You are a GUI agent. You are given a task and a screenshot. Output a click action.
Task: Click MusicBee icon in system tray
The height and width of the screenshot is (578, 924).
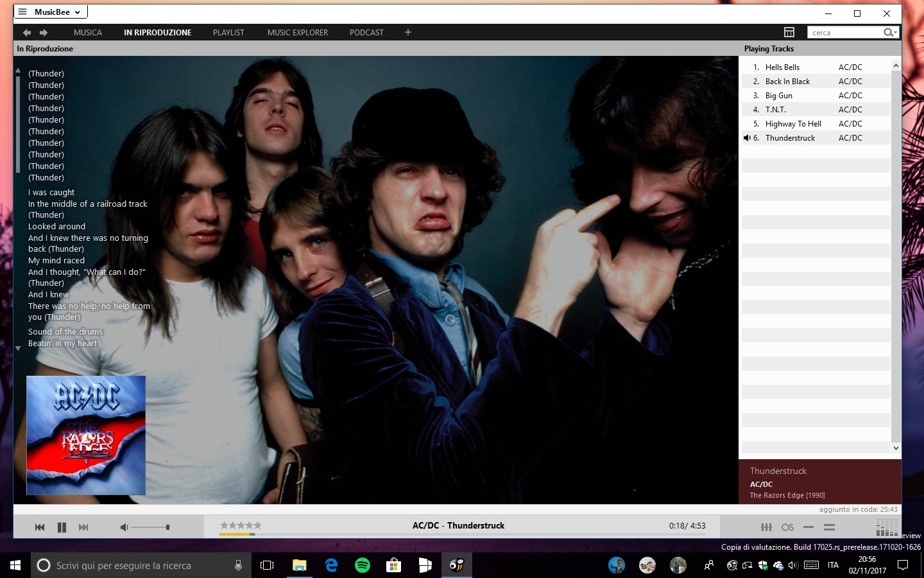tap(732, 565)
